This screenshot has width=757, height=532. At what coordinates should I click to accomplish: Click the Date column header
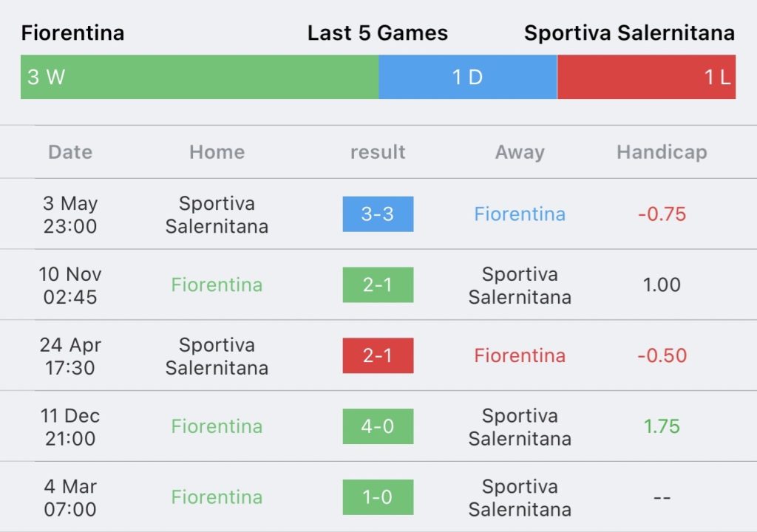(x=70, y=152)
